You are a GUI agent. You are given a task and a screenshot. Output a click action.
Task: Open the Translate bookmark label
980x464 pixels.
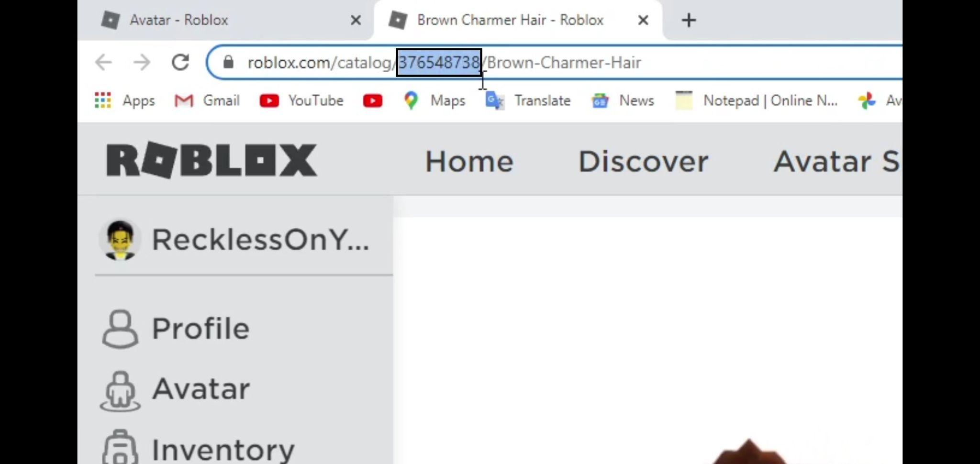click(543, 100)
